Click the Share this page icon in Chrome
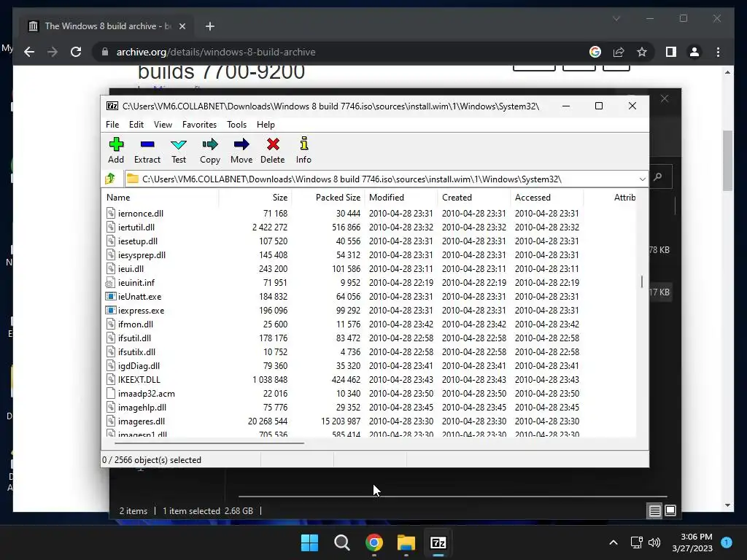The height and width of the screenshot is (560, 747). [x=619, y=52]
